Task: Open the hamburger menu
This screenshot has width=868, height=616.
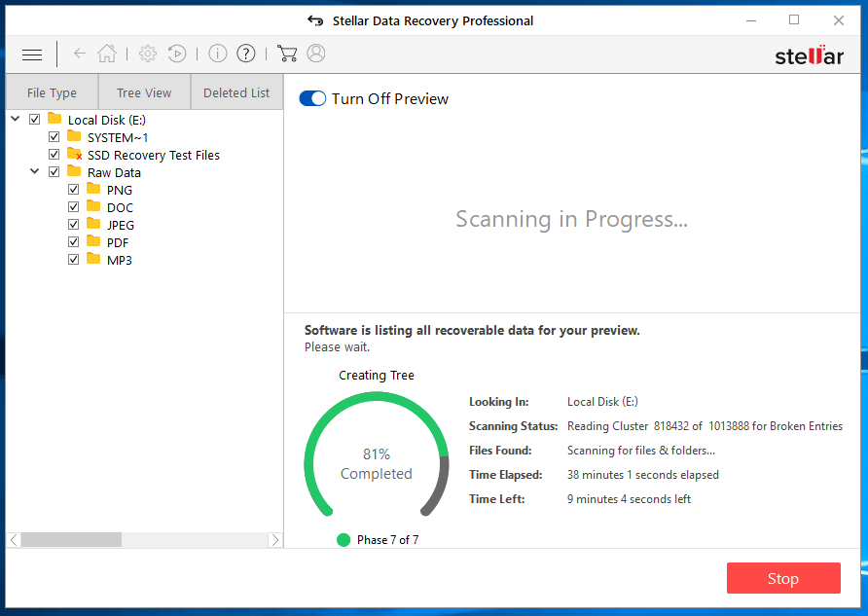Action: [32, 54]
